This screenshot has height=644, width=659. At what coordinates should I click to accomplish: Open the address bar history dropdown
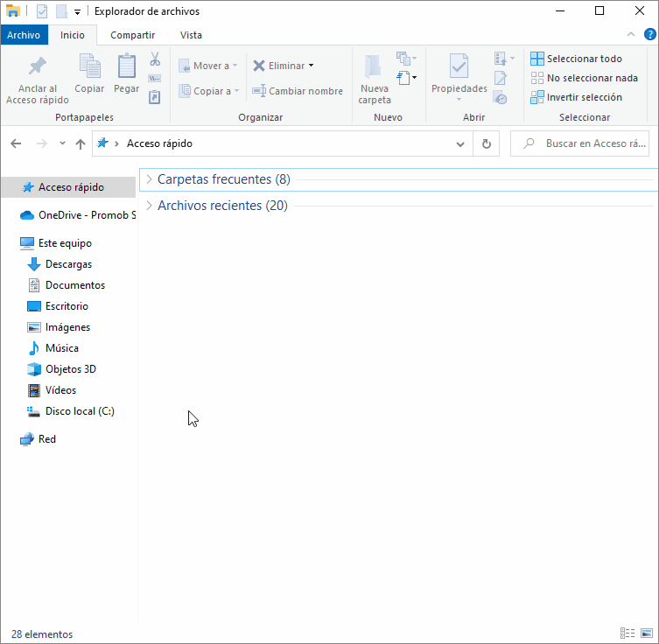point(461,143)
